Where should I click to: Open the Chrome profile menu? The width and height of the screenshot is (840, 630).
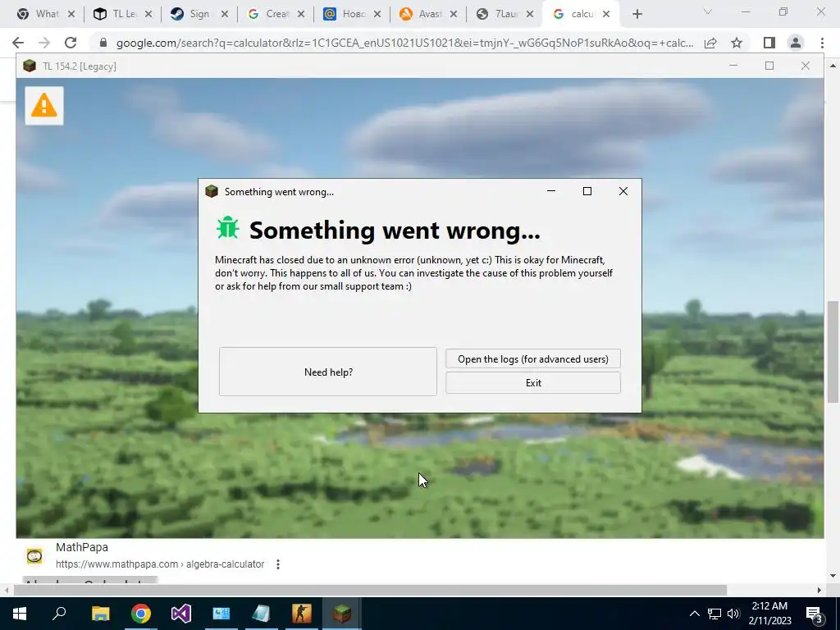796,43
